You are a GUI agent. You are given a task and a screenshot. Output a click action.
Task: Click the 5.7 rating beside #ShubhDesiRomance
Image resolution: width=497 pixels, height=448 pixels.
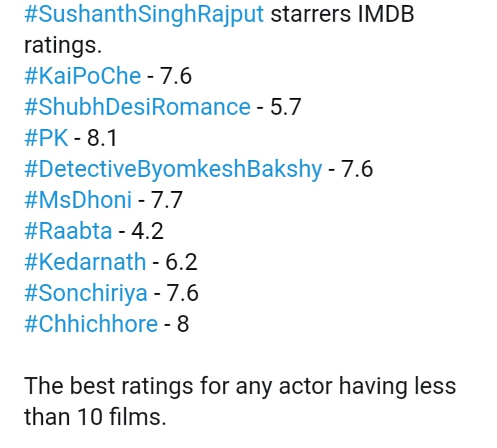(x=285, y=107)
